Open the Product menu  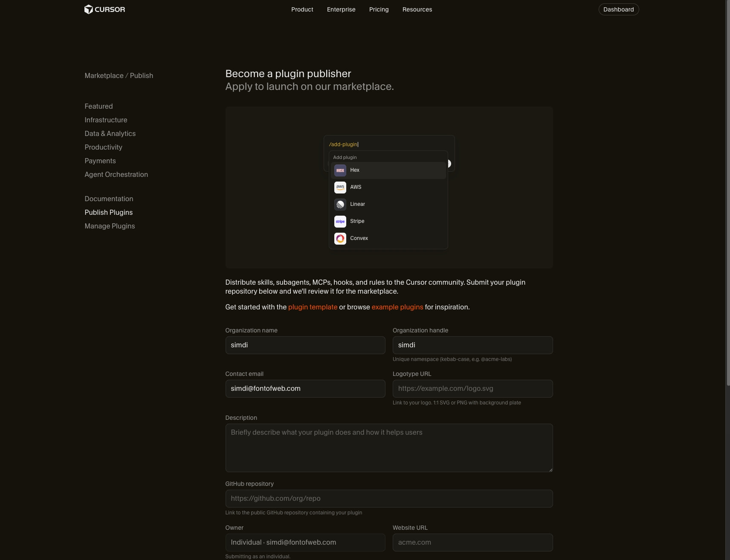tap(302, 9)
